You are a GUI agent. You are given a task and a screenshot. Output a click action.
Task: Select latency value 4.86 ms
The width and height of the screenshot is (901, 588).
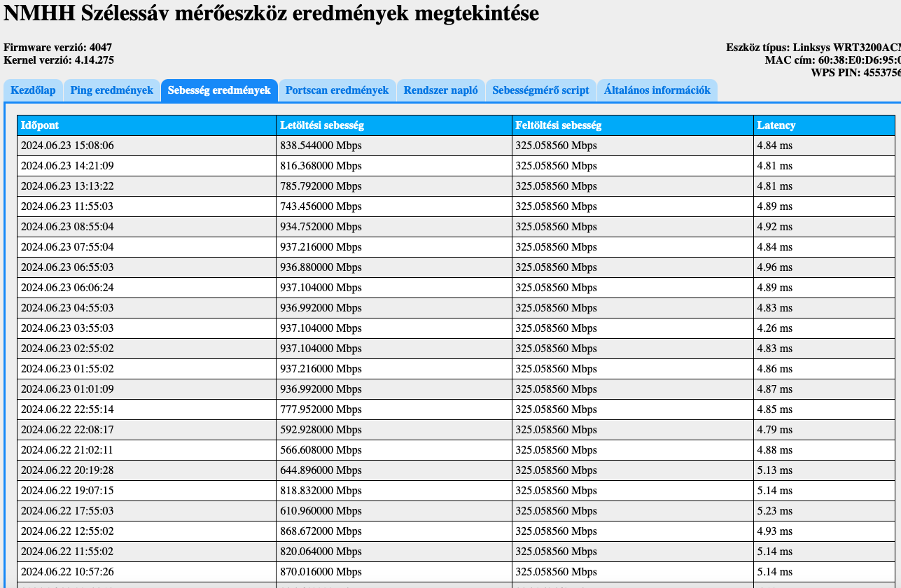774,369
